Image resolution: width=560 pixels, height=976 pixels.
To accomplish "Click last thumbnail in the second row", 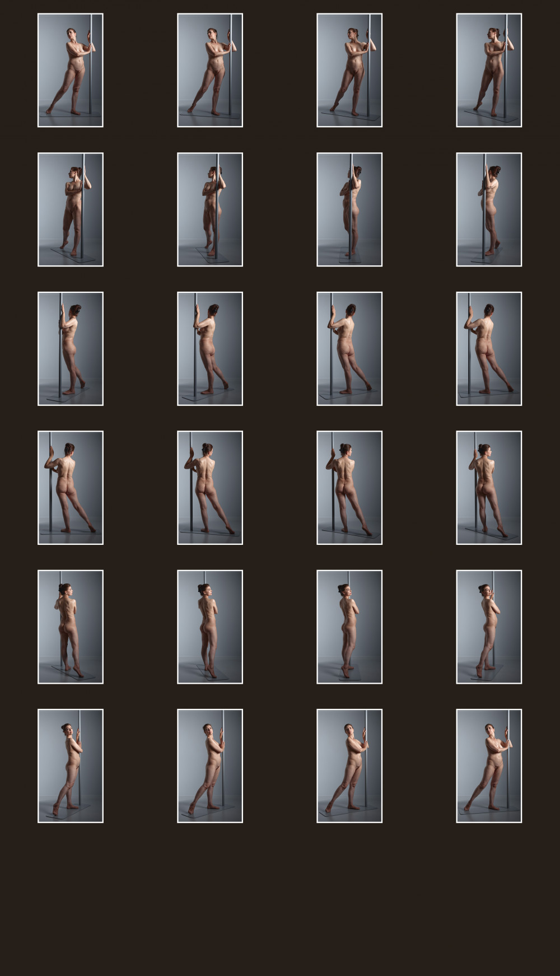I will tap(489, 209).
